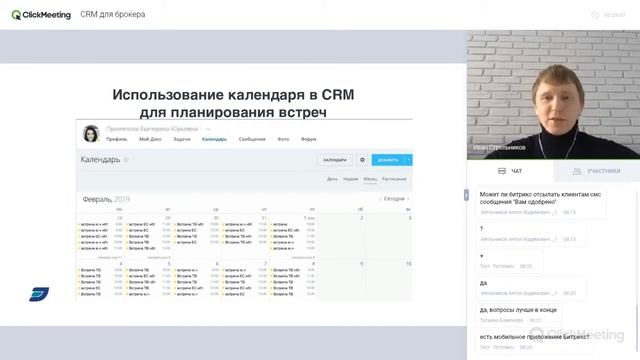Image resolution: width=640 pixels, height=360 pixels.
Task: Click chat message 'да, вопросы лучше в конце'
Action: pyautogui.click(x=519, y=315)
